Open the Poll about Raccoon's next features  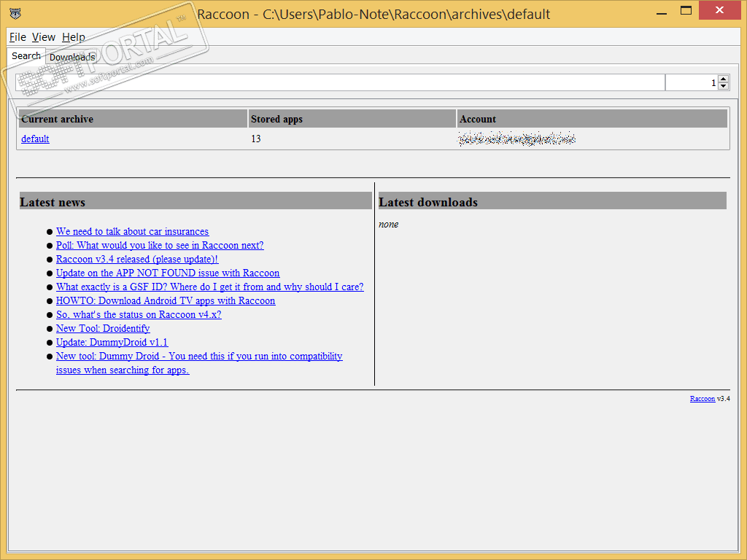[160, 245]
